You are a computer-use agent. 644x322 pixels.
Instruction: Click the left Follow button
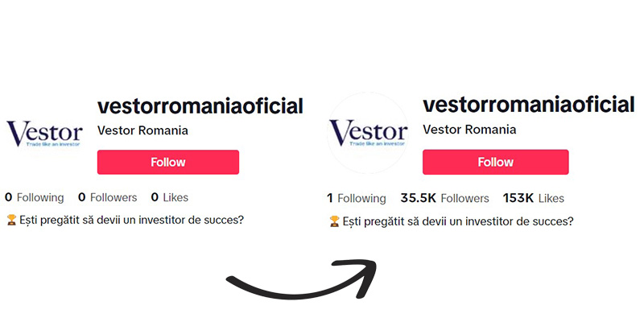pyautogui.click(x=168, y=163)
